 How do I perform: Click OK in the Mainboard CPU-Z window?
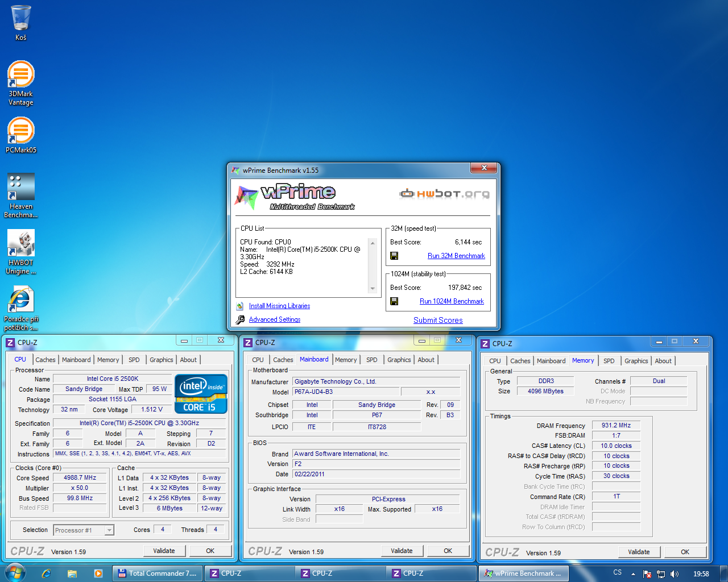448,551
